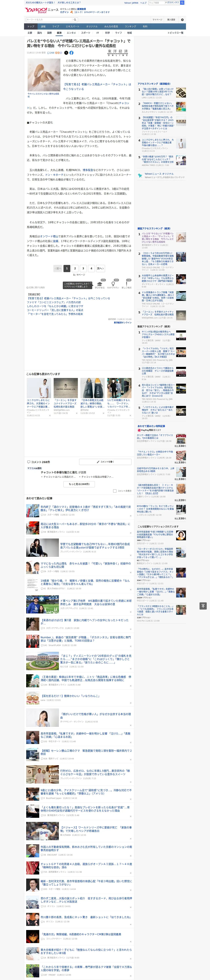Screen dimensions: 210x980
Task: Open 年内終了「酒のツマミ」article
Action: tap(85, 508)
